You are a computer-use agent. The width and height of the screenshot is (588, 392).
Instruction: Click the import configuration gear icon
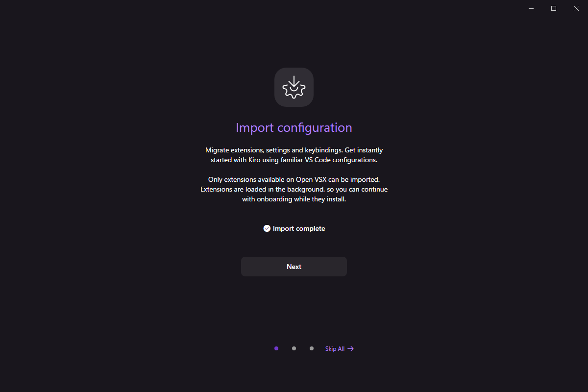294,87
